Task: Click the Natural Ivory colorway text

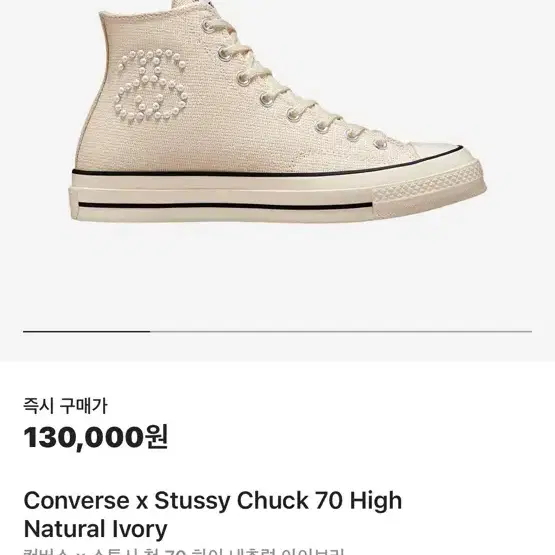Action: point(95,529)
